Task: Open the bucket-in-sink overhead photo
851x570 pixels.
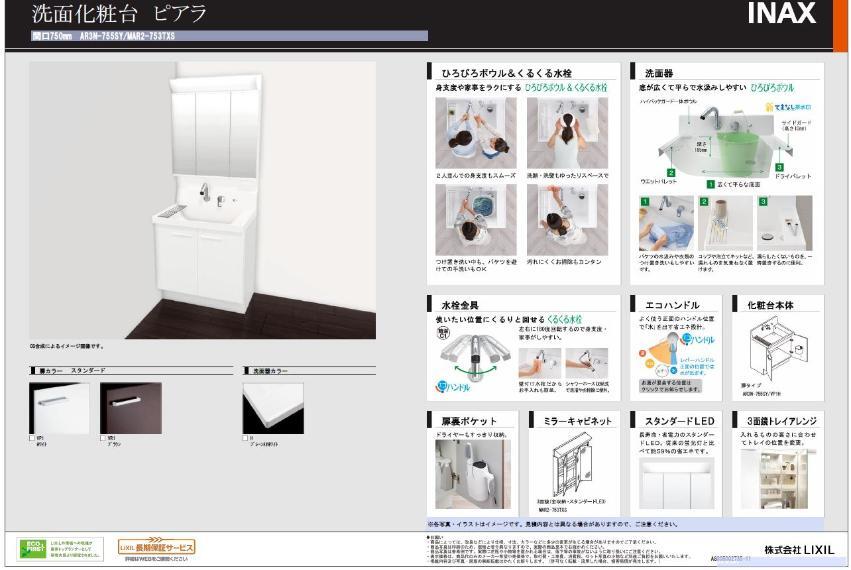Action: tap(476, 220)
